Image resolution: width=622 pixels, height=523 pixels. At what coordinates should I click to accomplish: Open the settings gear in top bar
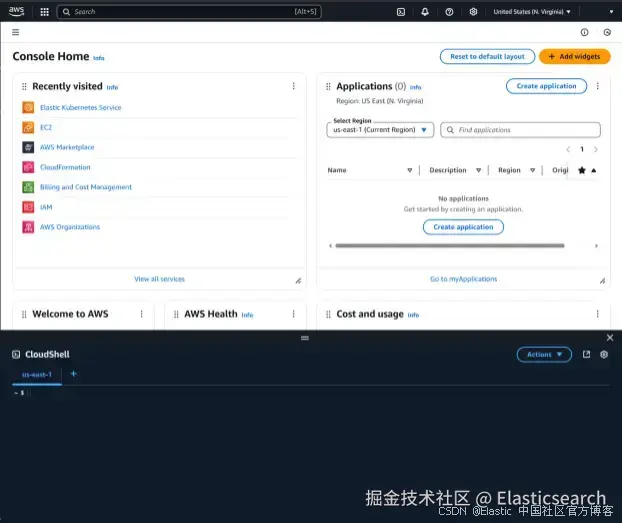pos(473,12)
